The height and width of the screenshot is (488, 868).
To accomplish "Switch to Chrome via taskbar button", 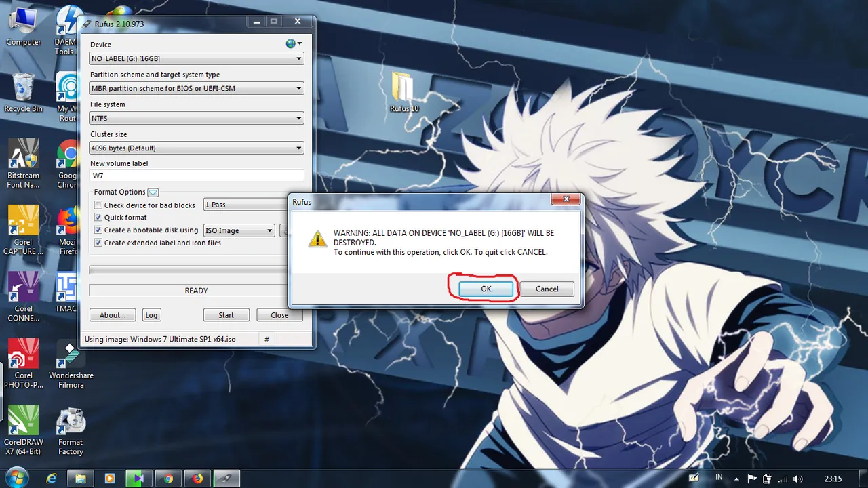I will (167, 478).
